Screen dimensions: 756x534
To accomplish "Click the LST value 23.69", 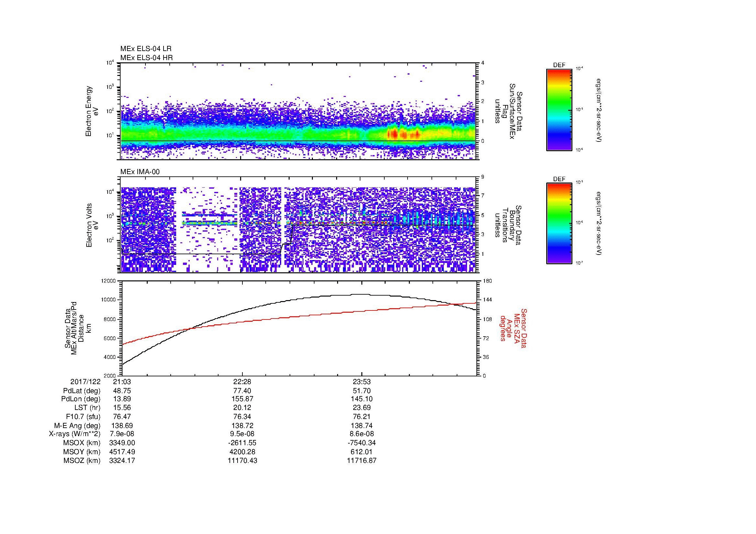I will click(362, 408).
